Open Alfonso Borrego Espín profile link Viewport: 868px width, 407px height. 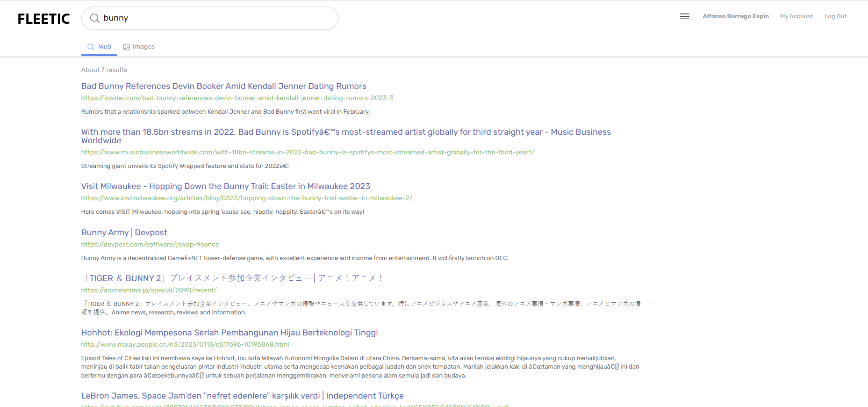click(x=736, y=16)
